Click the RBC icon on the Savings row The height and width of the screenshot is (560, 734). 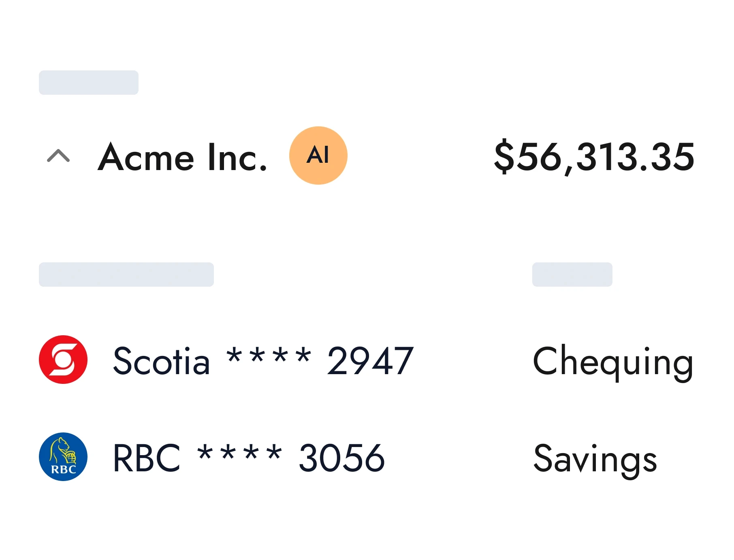click(63, 456)
